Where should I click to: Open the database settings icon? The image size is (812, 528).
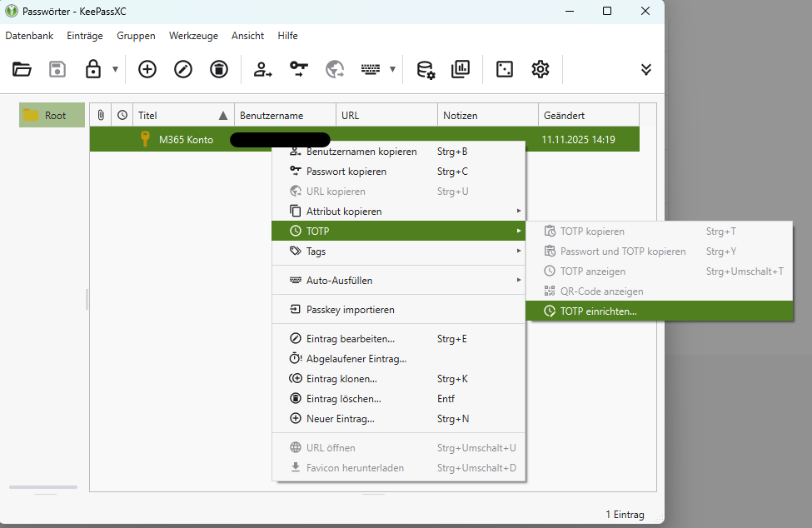[x=426, y=69]
